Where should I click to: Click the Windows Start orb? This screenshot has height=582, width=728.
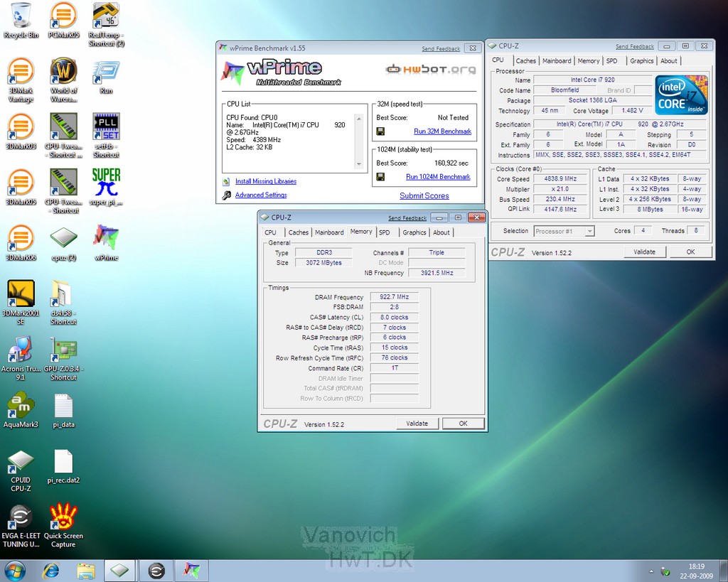pyautogui.click(x=15, y=571)
